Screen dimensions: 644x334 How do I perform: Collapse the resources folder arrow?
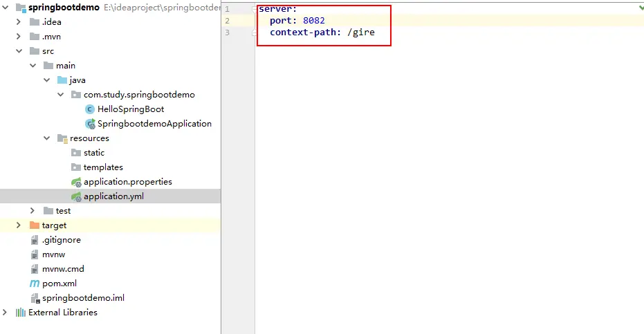point(47,138)
